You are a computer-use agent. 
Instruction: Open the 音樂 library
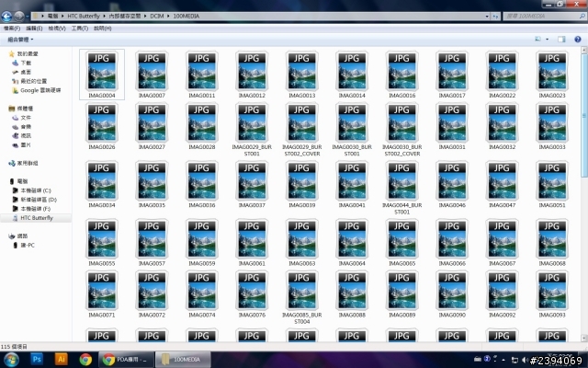click(x=22, y=127)
